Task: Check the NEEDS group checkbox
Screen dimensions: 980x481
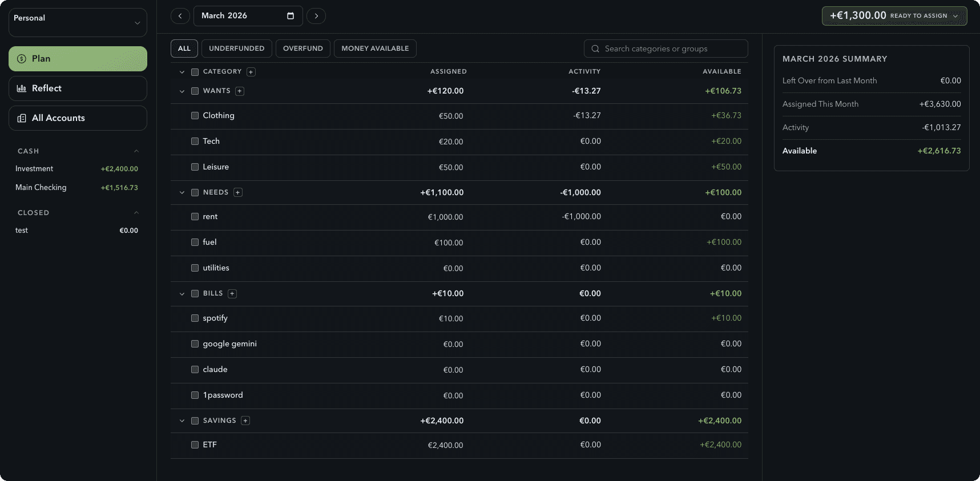Action: click(x=195, y=192)
